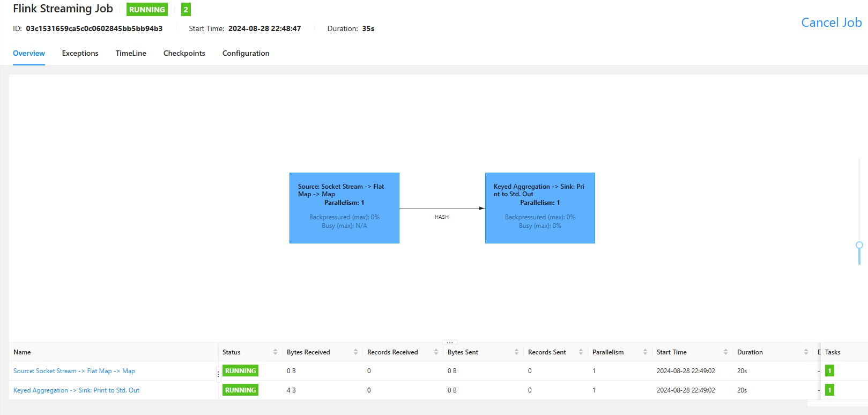The width and height of the screenshot is (868, 415).
Task: Click the job duration value 35s
Action: pos(368,28)
